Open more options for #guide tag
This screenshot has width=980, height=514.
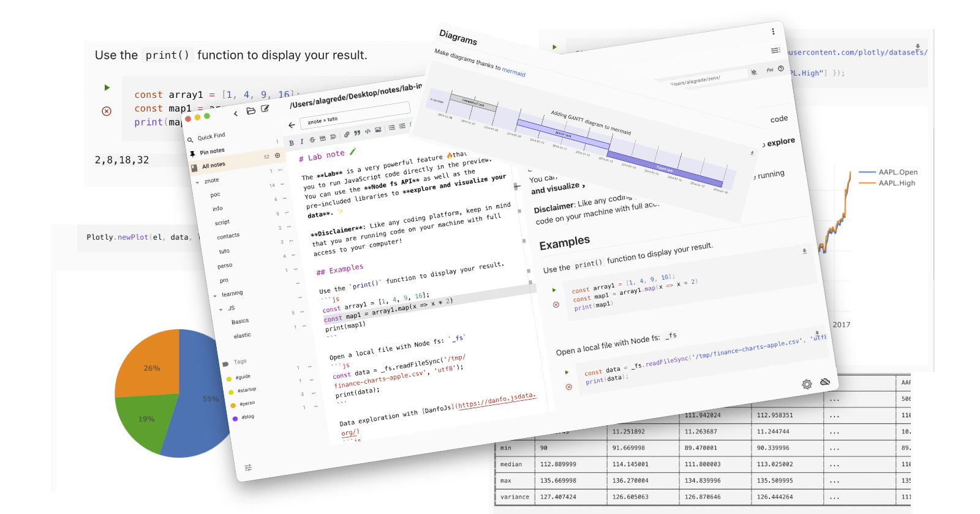point(311,367)
